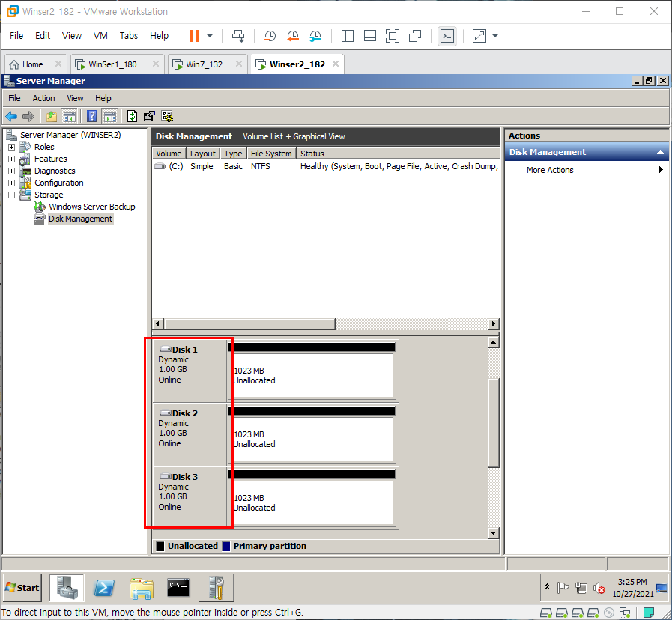Close the Win7_132 tab

239,64
